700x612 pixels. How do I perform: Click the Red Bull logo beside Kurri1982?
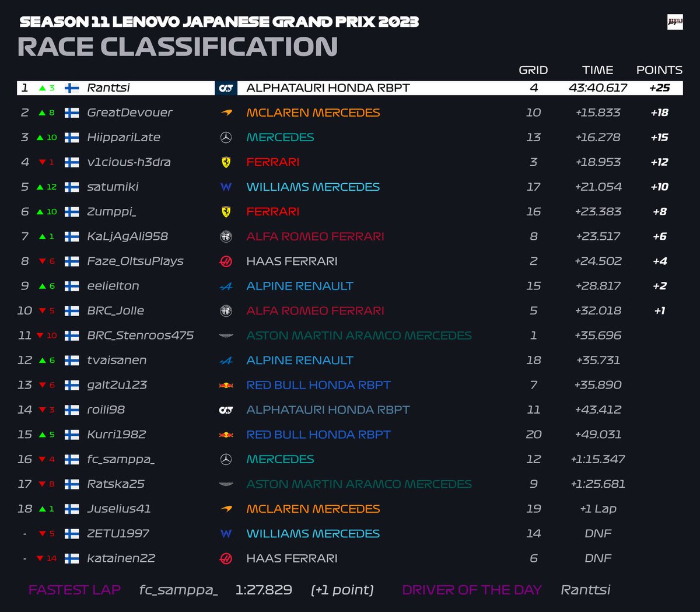[x=226, y=435]
